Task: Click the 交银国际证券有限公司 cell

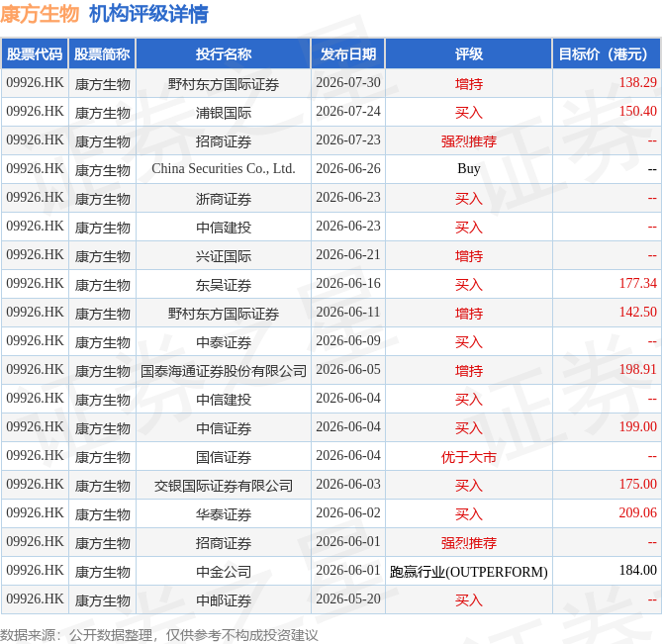Action: click(224, 486)
